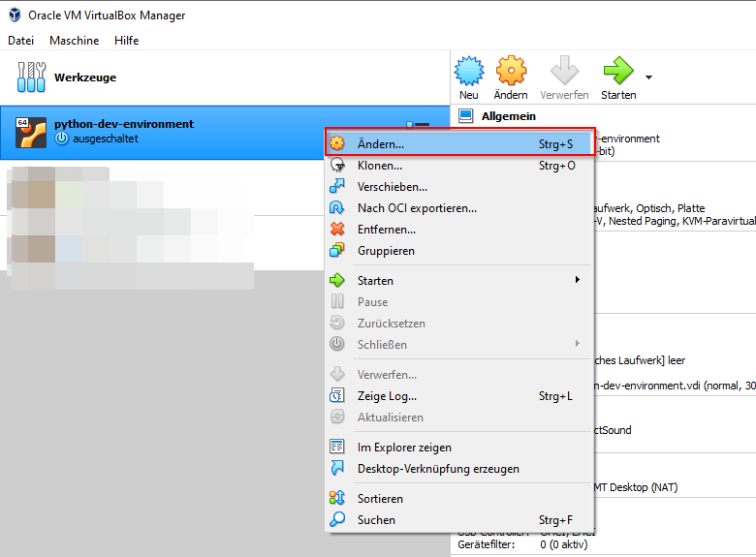Click the Sortieren icon

(x=337, y=498)
